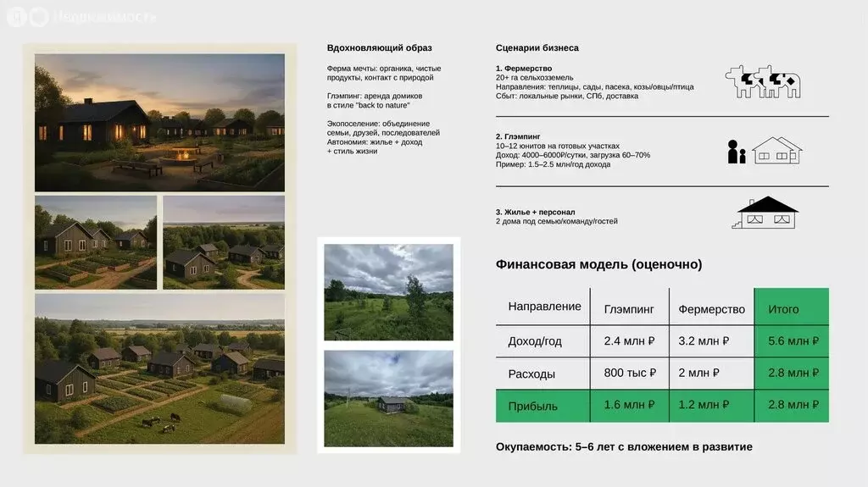Viewport: 868px width, 487px height.
Task: Select the Финансовая модель (оценочно) title
Action: coord(598,264)
